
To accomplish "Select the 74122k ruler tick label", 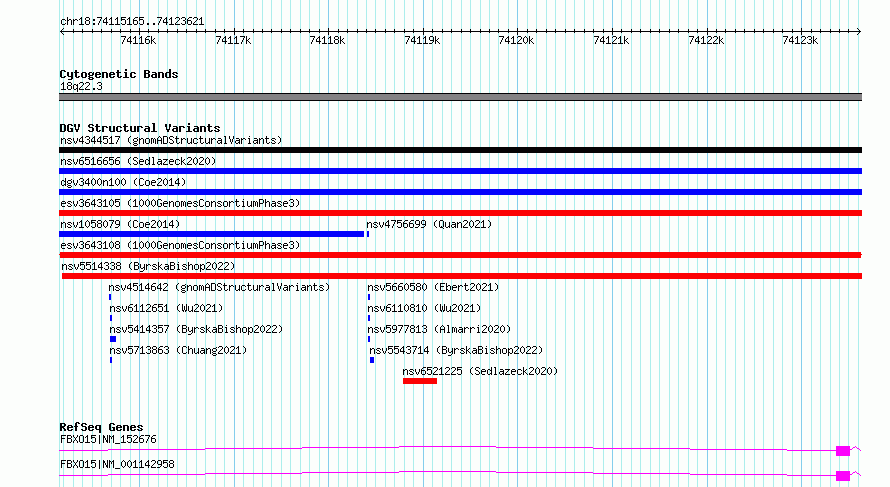I will (706, 40).
